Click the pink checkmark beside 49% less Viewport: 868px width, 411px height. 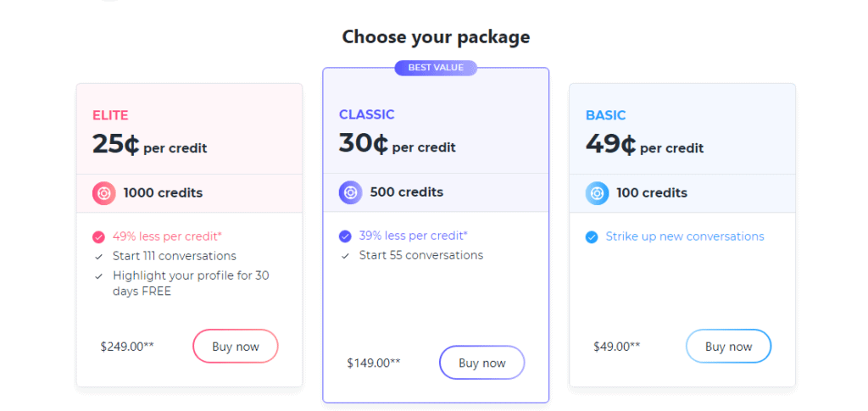point(98,237)
